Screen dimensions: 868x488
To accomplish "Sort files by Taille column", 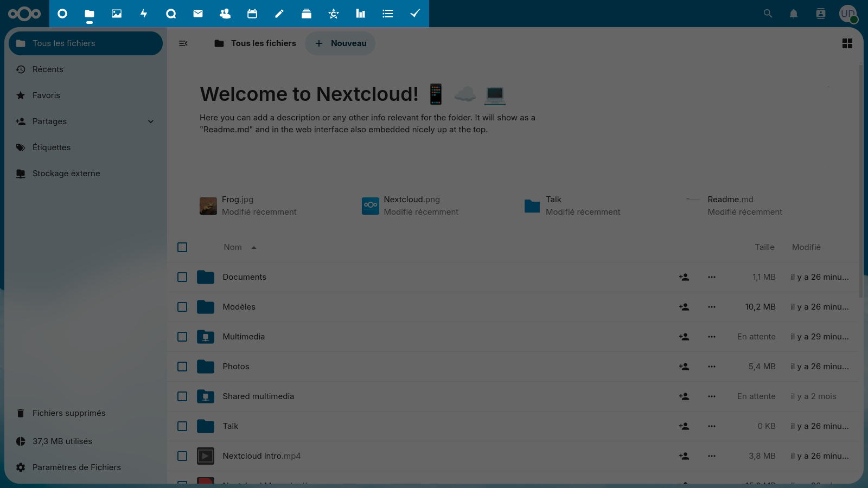I will (x=764, y=247).
